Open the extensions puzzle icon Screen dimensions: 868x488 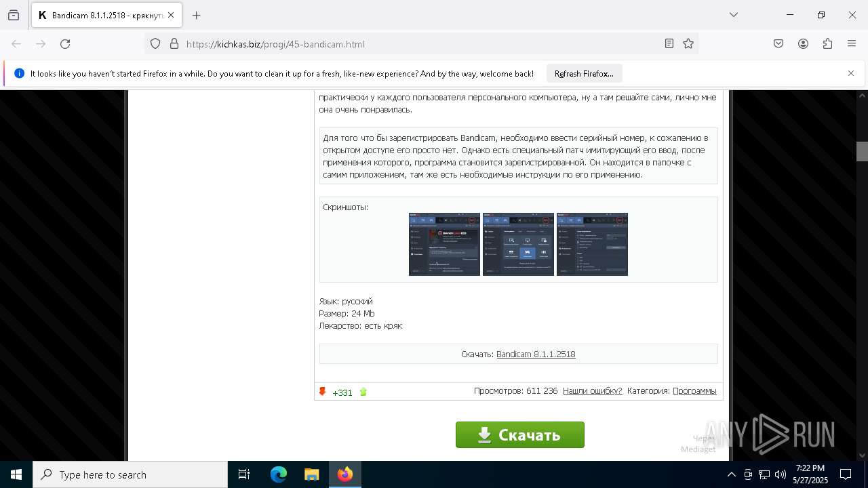coord(827,43)
